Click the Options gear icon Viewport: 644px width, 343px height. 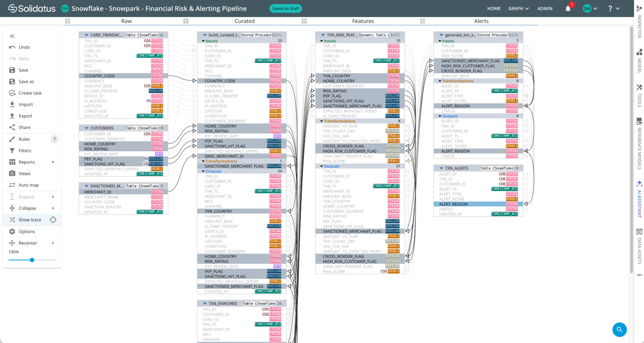12,232
